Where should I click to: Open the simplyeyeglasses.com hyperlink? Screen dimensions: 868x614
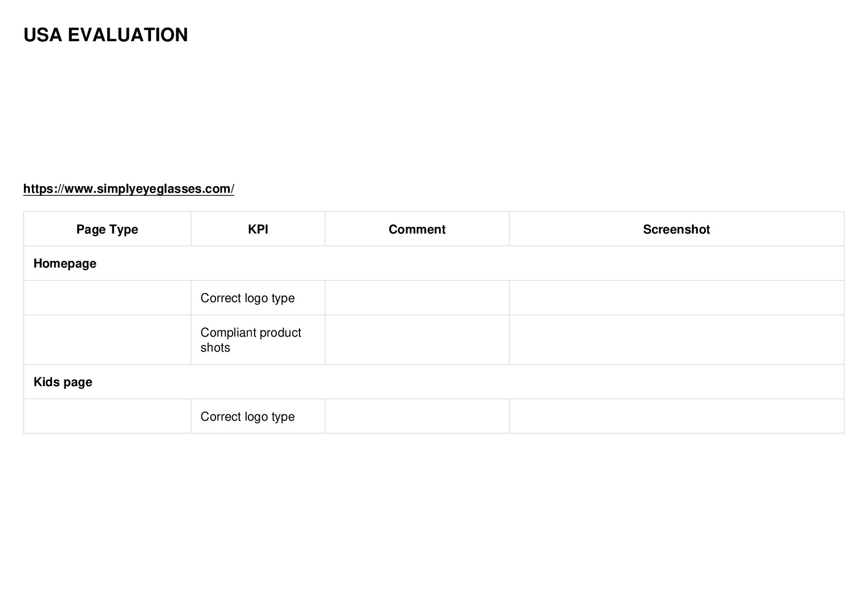[129, 189]
